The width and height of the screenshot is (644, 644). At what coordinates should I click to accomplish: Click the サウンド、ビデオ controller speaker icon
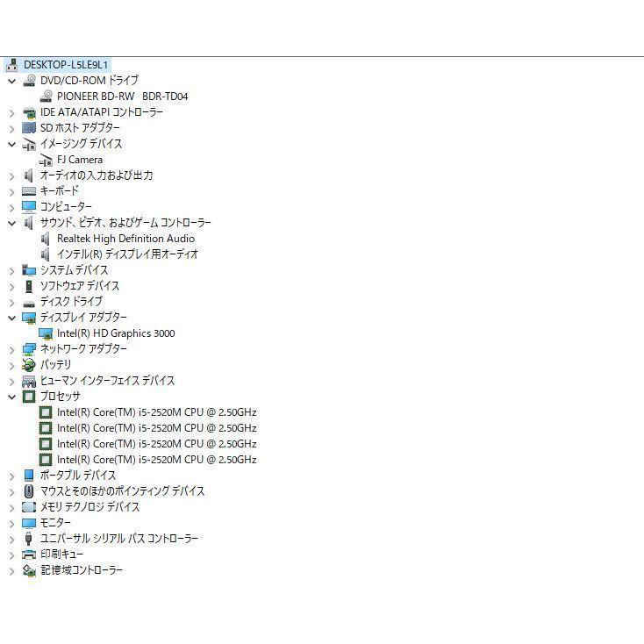coord(29,223)
